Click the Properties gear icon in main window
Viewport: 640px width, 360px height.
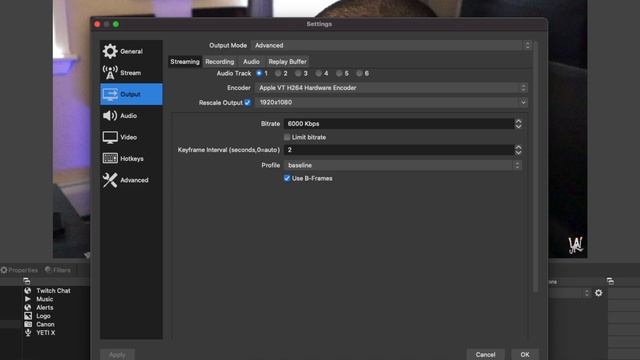pyautogui.click(x=4, y=270)
